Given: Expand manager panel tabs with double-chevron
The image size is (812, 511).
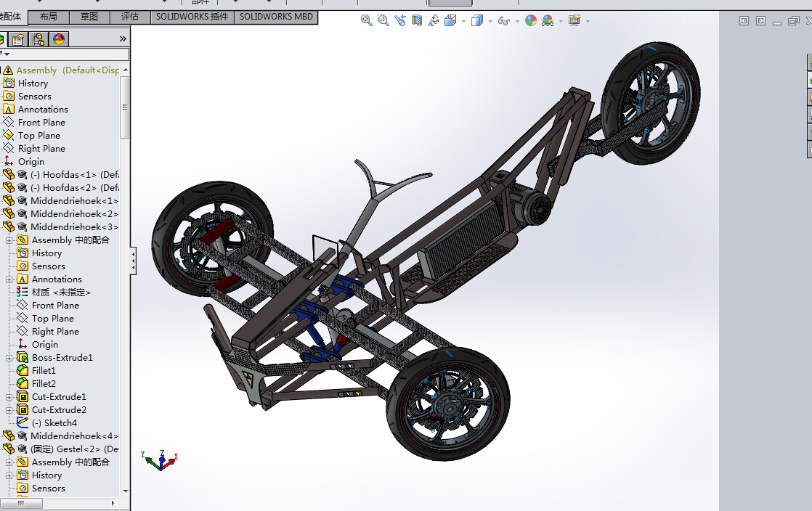Looking at the screenshot, I should tap(123, 39).
